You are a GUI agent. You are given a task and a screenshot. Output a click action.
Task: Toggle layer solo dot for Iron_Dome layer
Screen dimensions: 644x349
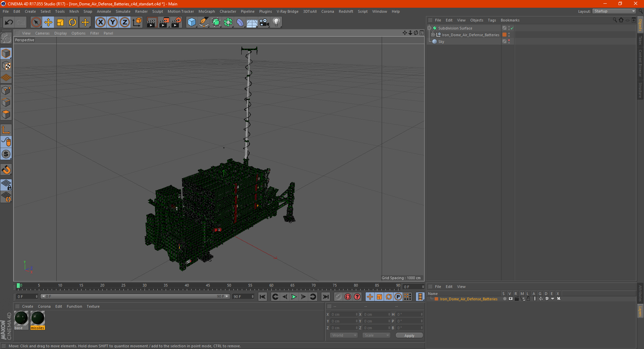coord(504,299)
